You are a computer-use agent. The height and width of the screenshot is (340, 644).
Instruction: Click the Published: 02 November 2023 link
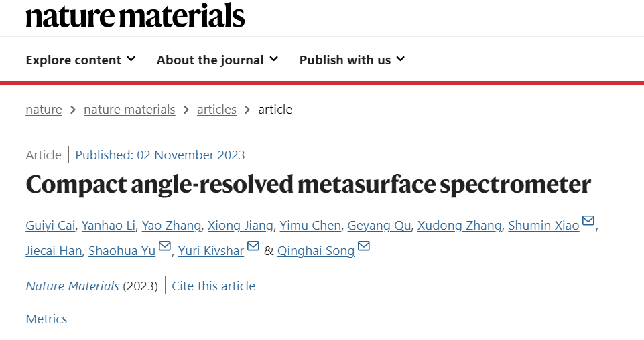pyautogui.click(x=160, y=155)
